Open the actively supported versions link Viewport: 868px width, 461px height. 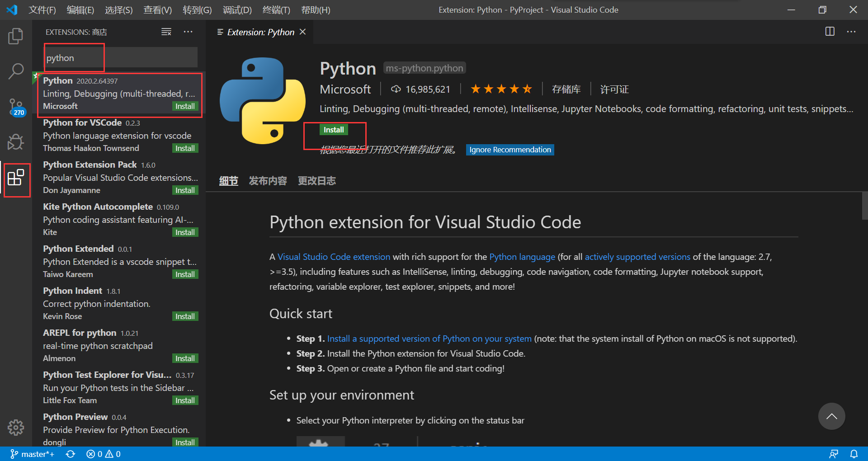637,257
